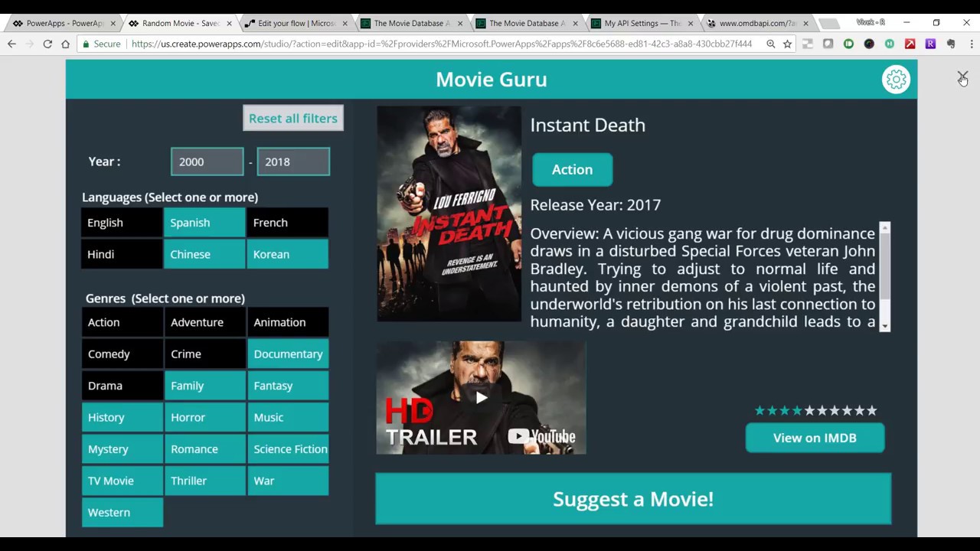This screenshot has height=551, width=980.
Task: Select the Family genre tile
Action: tap(204, 386)
